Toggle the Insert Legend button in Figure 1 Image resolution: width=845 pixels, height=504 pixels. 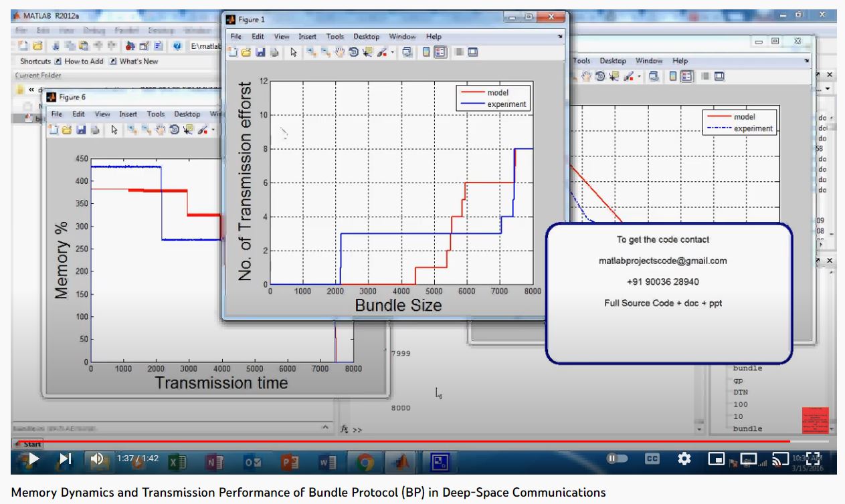pyautogui.click(x=440, y=53)
